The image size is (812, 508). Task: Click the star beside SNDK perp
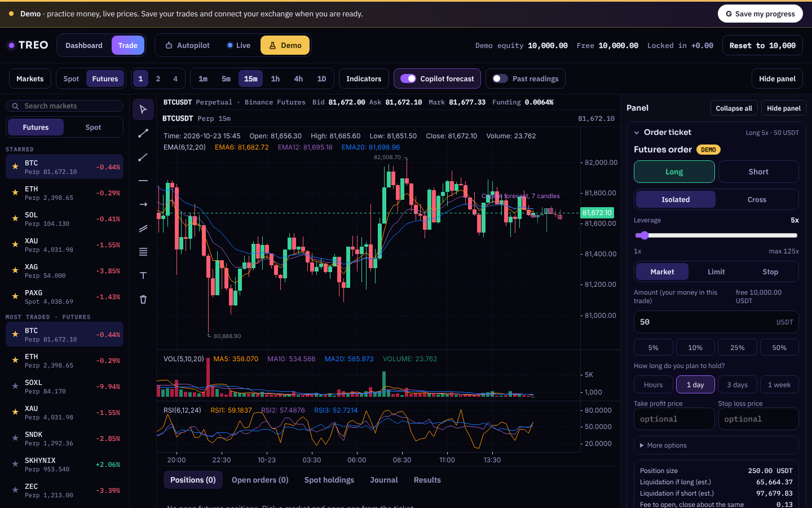click(x=15, y=439)
